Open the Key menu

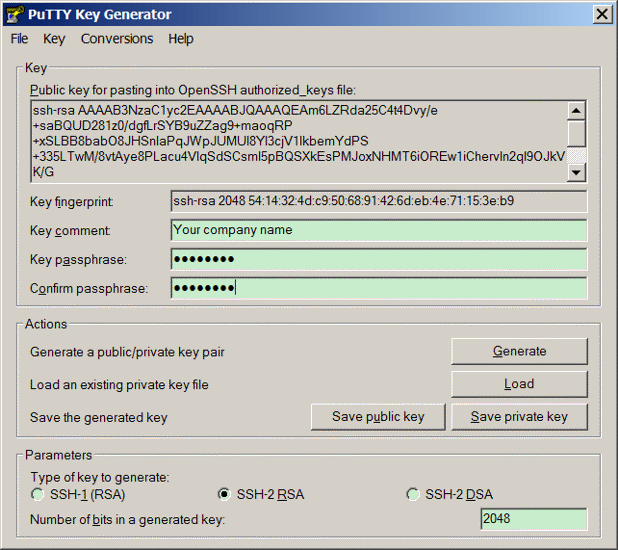(54, 39)
